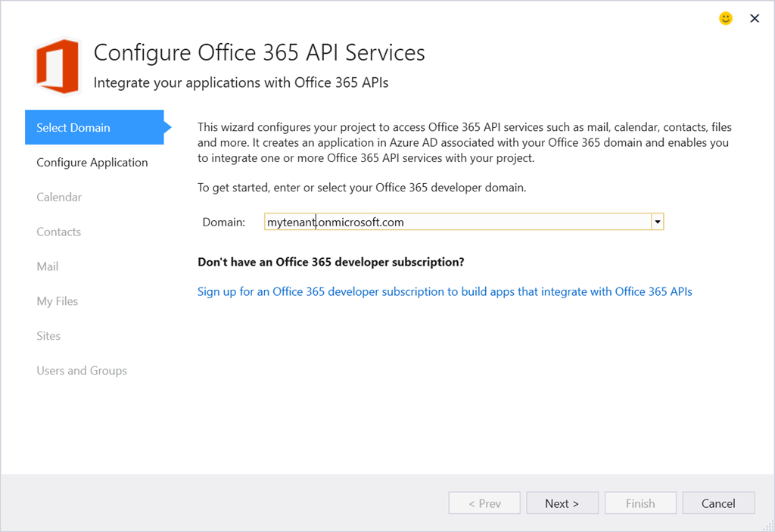
Task: Open the Users and Groups step
Action: (x=82, y=371)
